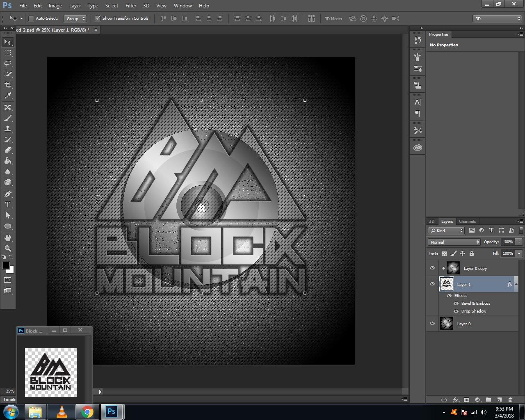Select the Zoom tool

(8, 249)
